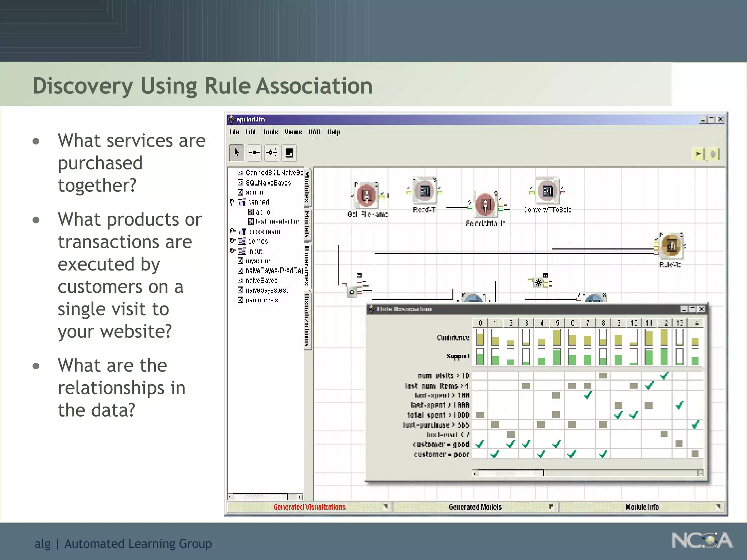The width and height of the screenshot is (747, 560).
Task: Click checkmark for num visits row, rule 12
Action: point(664,375)
